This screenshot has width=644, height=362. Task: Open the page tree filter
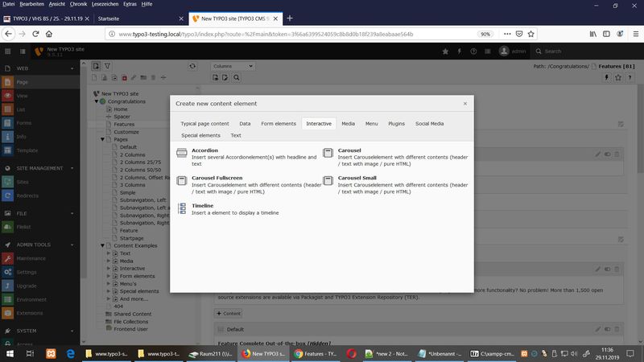(x=107, y=66)
